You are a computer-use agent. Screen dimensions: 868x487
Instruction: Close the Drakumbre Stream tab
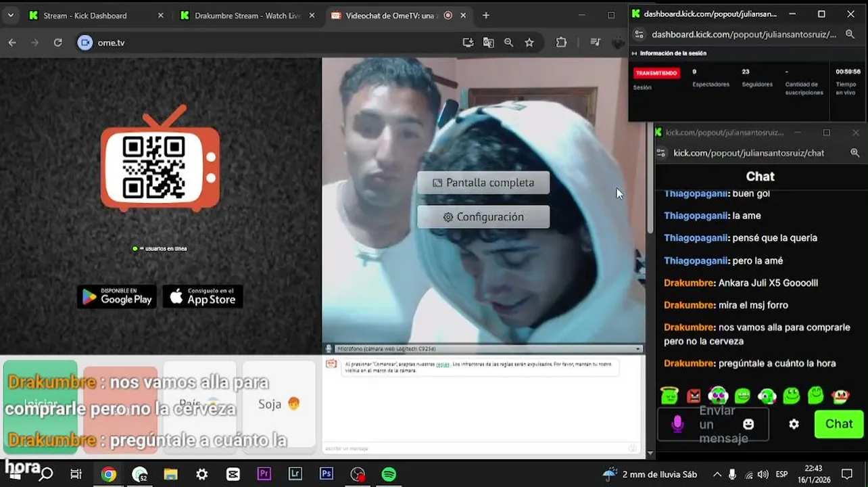pyautogui.click(x=312, y=16)
